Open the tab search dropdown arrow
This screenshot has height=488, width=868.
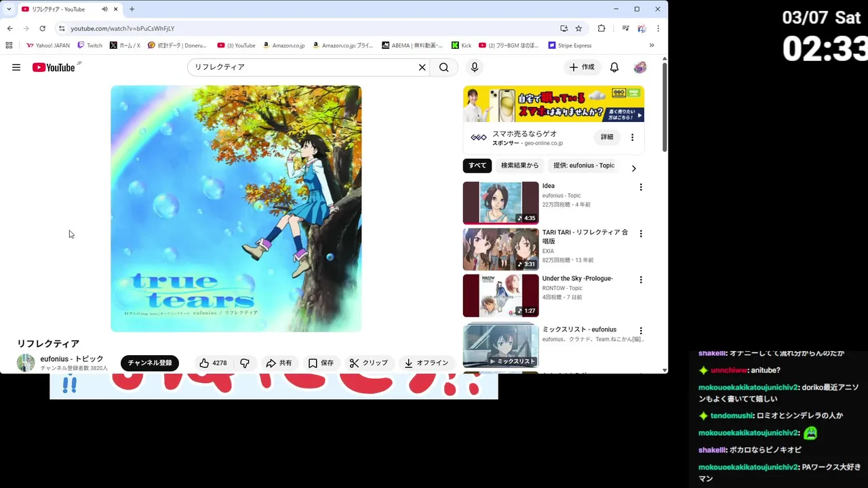point(8,9)
